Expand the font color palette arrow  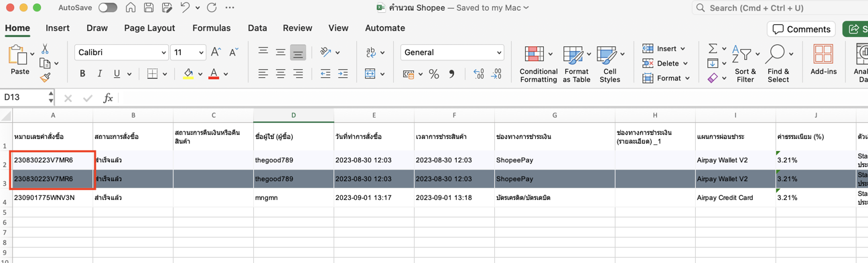(226, 74)
